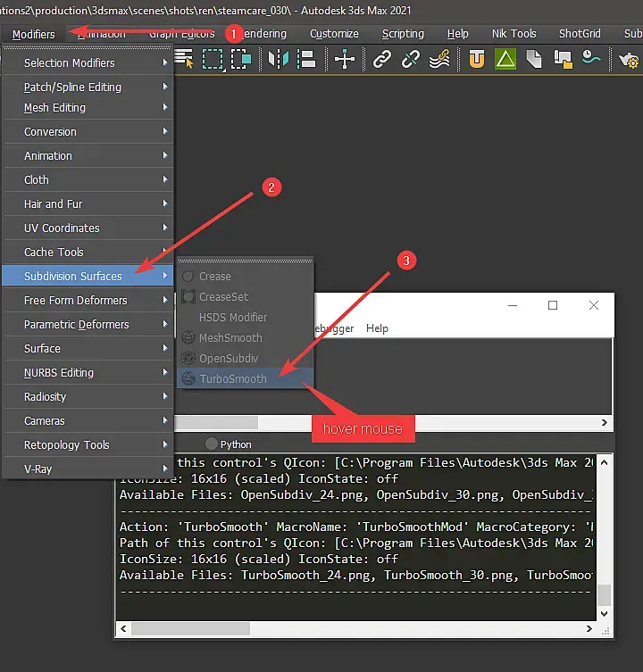Click the green triangle toolbar icon

pyautogui.click(x=505, y=60)
